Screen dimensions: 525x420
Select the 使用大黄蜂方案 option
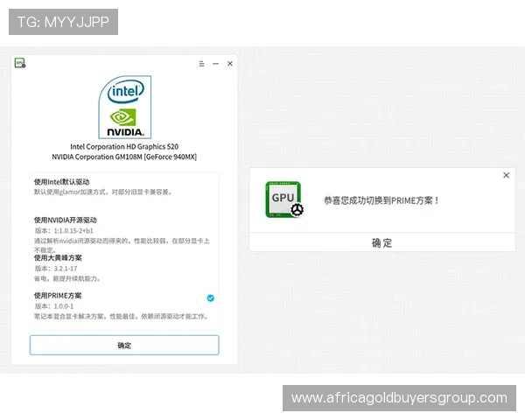[124, 268]
